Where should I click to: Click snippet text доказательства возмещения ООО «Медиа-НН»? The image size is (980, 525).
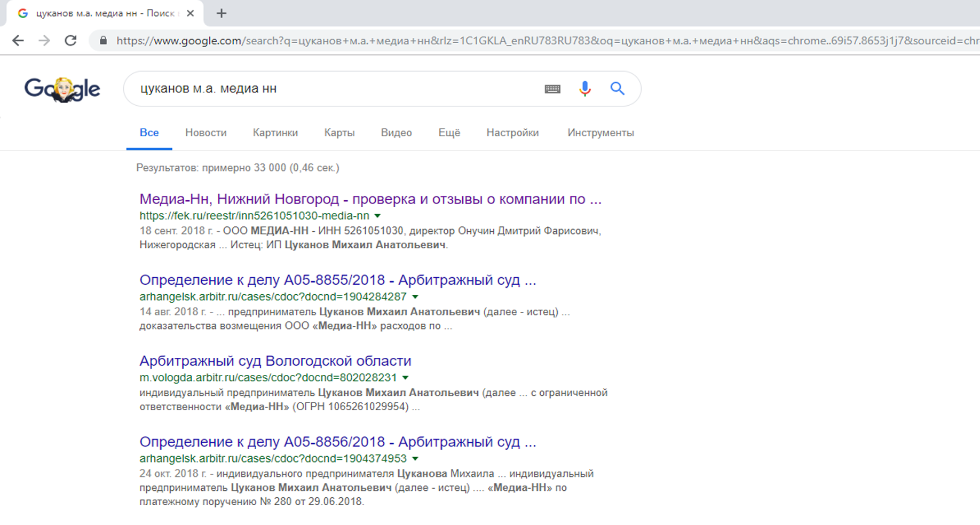pyautogui.click(x=259, y=326)
